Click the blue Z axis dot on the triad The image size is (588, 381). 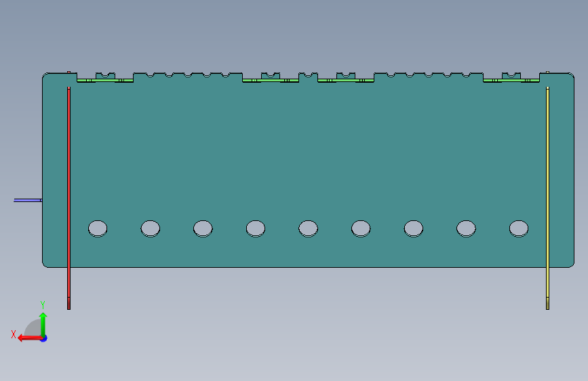tap(44, 338)
